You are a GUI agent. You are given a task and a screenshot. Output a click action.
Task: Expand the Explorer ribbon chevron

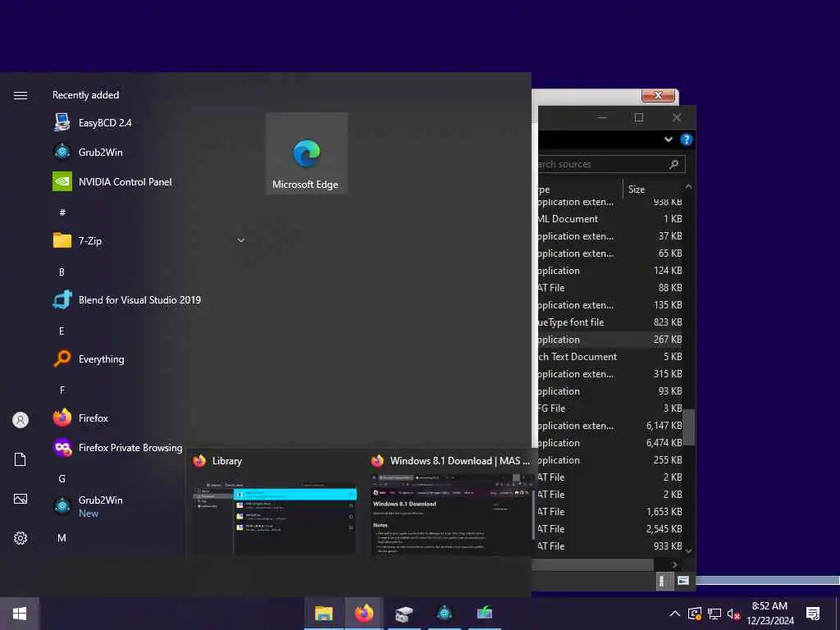tap(668, 139)
